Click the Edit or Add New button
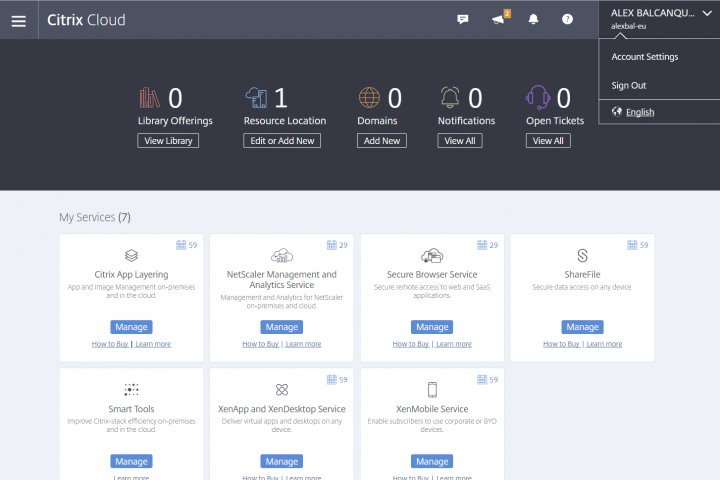Screen dimensions: 720x480 pyautogui.click(x=282, y=141)
